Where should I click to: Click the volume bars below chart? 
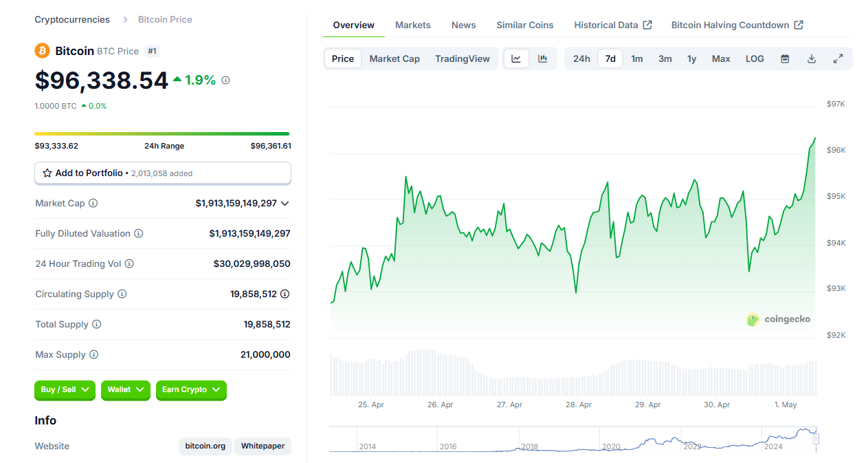(573, 373)
